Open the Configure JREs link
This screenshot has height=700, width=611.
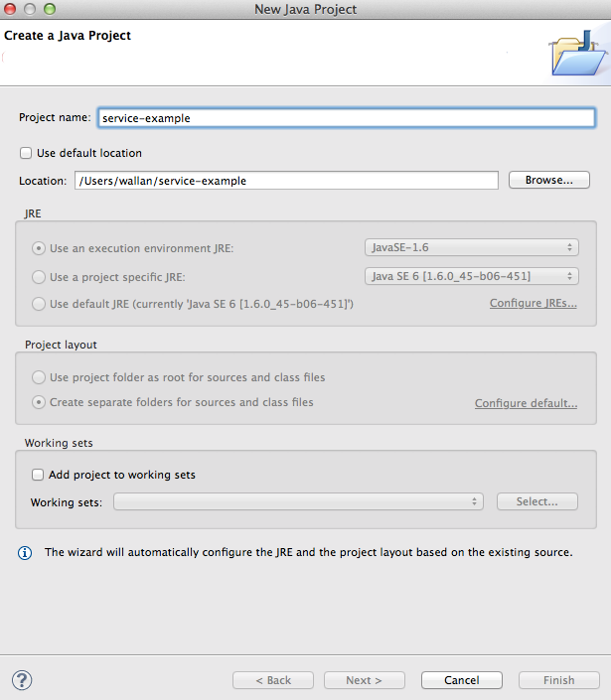coord(533,304)
